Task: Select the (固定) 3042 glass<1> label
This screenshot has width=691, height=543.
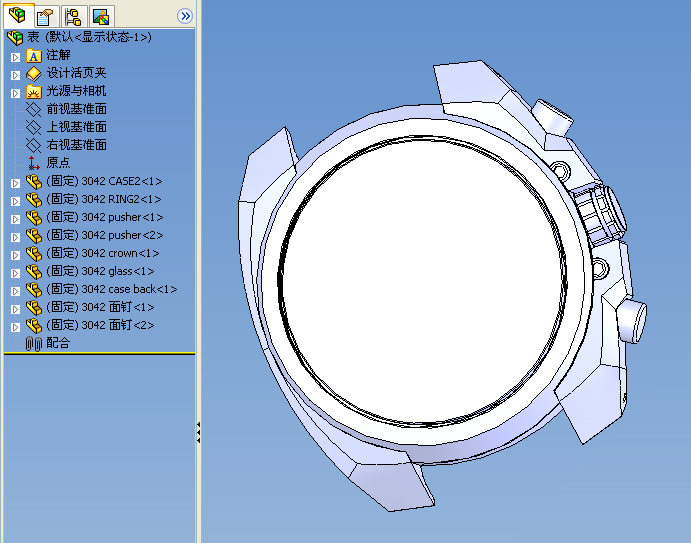Action: click(x=100, y=271)
